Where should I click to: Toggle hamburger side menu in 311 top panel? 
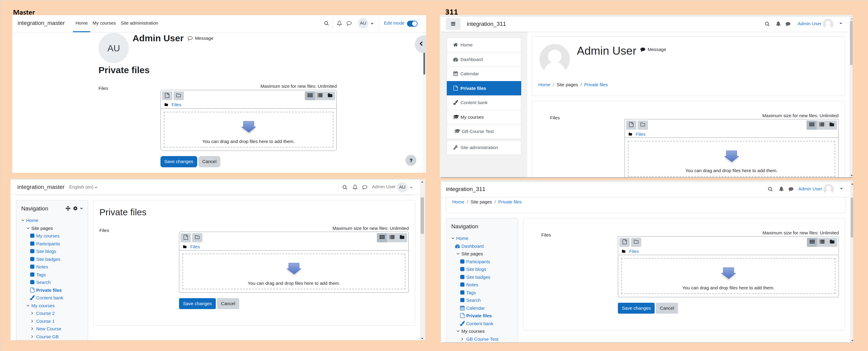click(x=453, y=24)
